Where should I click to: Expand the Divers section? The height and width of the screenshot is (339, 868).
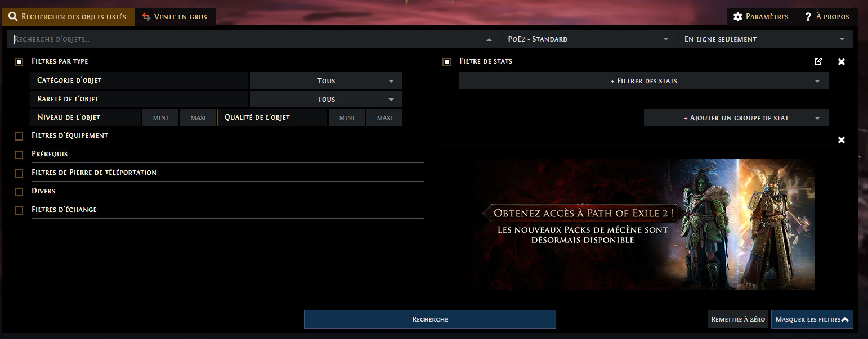(228, 191)
